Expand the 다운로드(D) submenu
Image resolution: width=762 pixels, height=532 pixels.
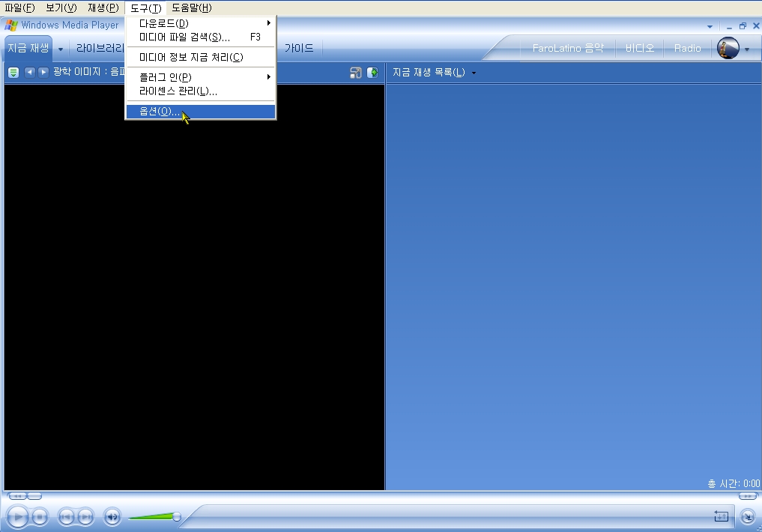click(x=201, y=23)
